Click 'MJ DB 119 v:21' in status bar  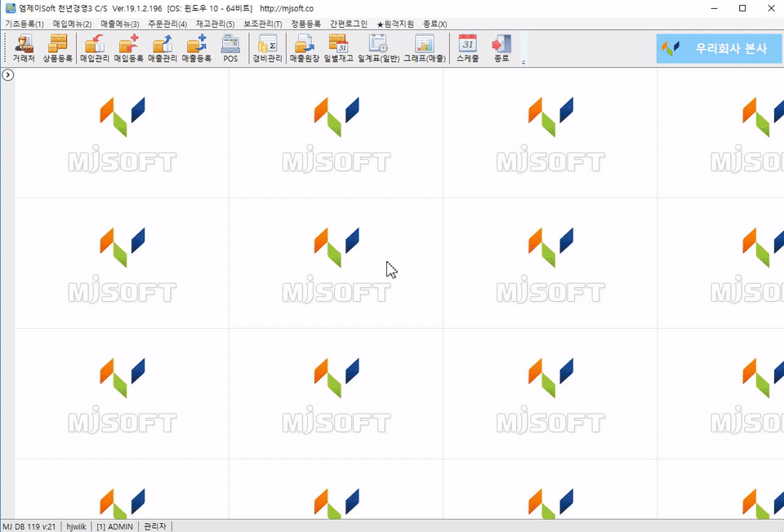coord(29,526)
